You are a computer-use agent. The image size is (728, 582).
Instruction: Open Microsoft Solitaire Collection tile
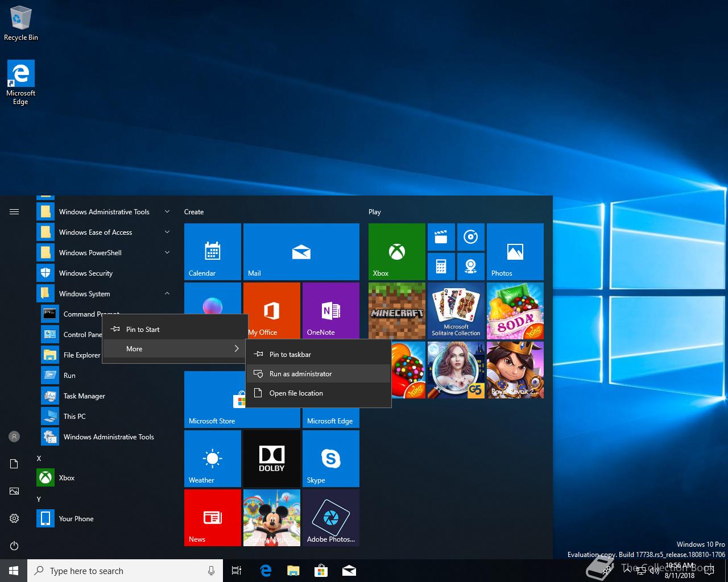pyautogui.click(x=456, y=311)
